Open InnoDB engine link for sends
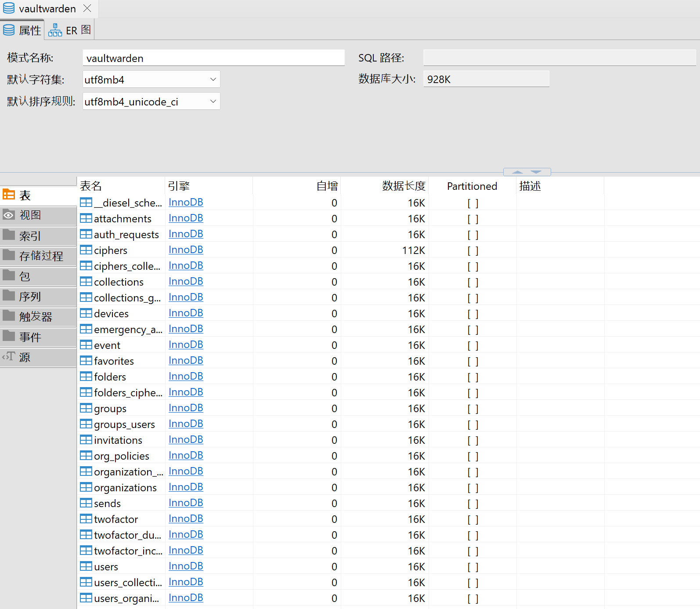The width and height of the screenshot is (700, 609). (x=186, y=503)
